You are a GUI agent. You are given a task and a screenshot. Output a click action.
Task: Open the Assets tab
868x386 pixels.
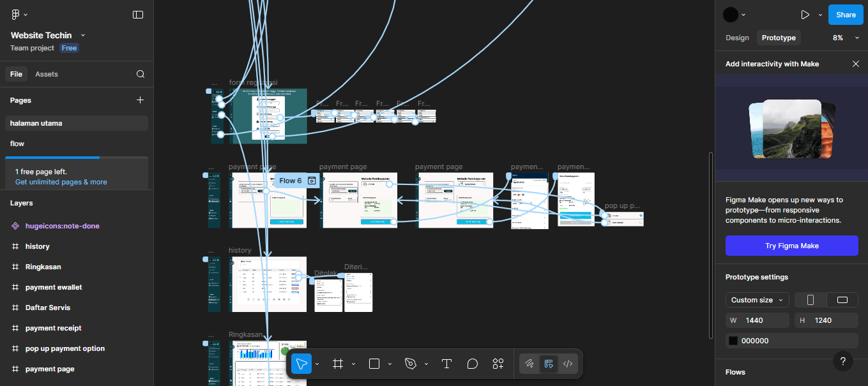pyautogui.click(x=47, y=74)
